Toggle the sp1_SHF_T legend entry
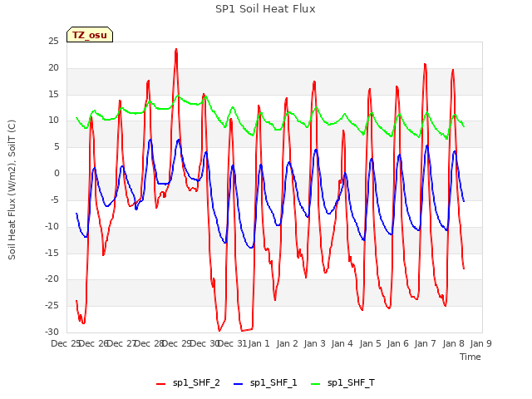 pyautogui.click(x=342, y=383)
